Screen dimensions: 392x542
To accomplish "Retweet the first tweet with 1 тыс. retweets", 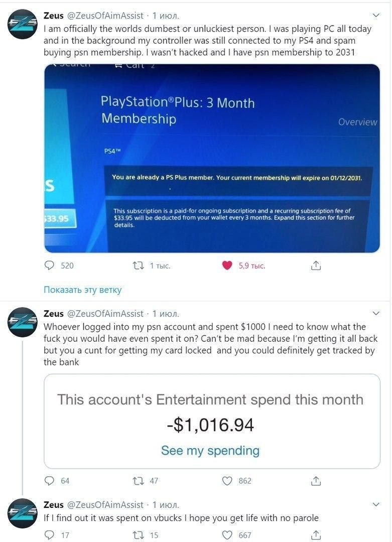I will pyautogui.click(x=139, y=265).
